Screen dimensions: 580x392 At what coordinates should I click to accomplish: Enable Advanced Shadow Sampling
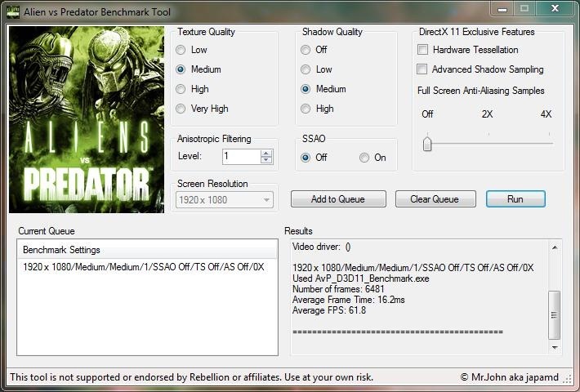(x=422, y=69)
